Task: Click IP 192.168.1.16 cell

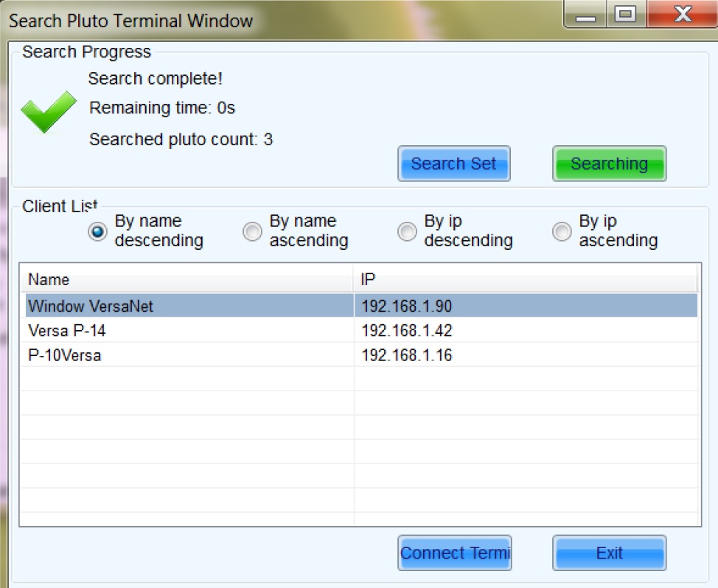Action: 525,355
